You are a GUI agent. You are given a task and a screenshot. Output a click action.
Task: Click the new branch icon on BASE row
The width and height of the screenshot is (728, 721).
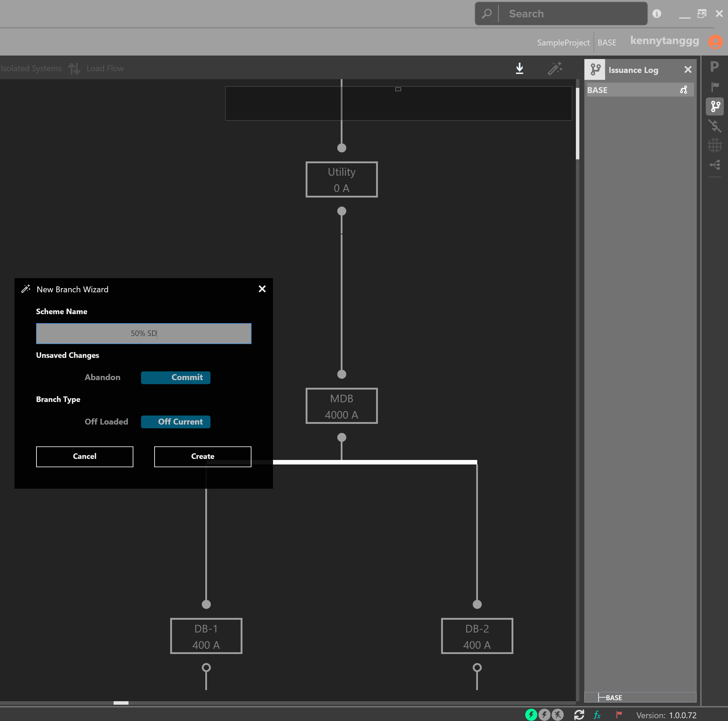pos(684,90)
